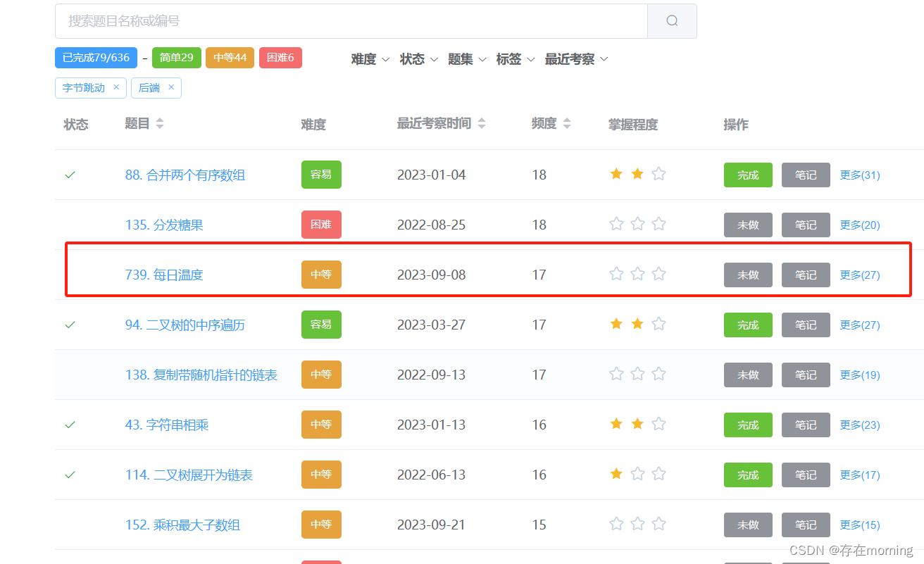Set first star for 152. 乘积最大子数组
This screenshot has width=924, height=564.
(x=616, y=524)
